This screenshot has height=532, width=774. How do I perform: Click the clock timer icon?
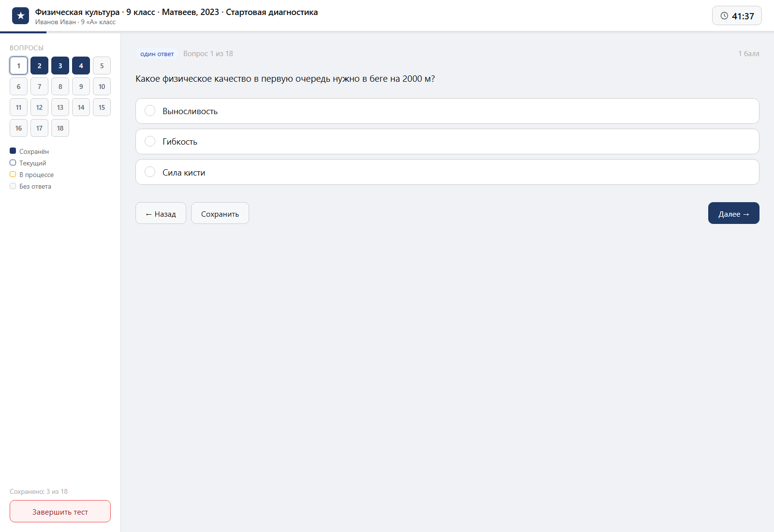[724, 15]
